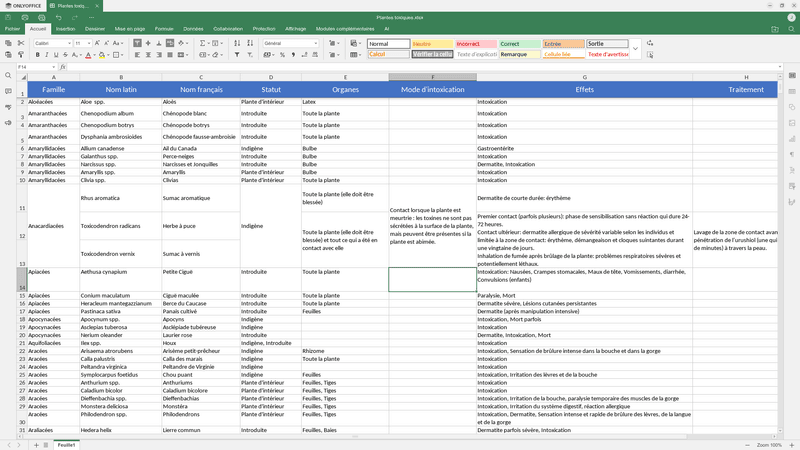The image size is (800, 450).
Task: Apply the Incorrect cell style
Action: coord(476,44)
